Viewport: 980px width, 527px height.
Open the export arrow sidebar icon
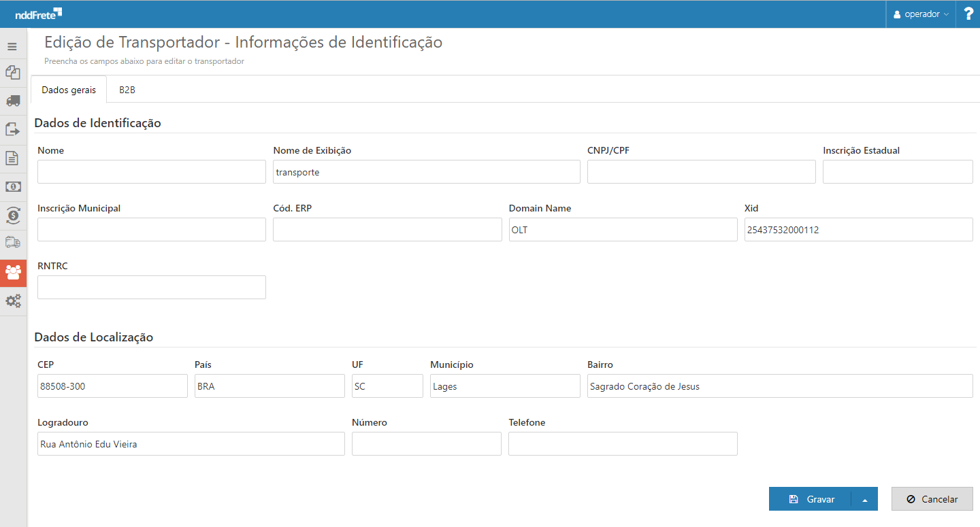point(12,129)
